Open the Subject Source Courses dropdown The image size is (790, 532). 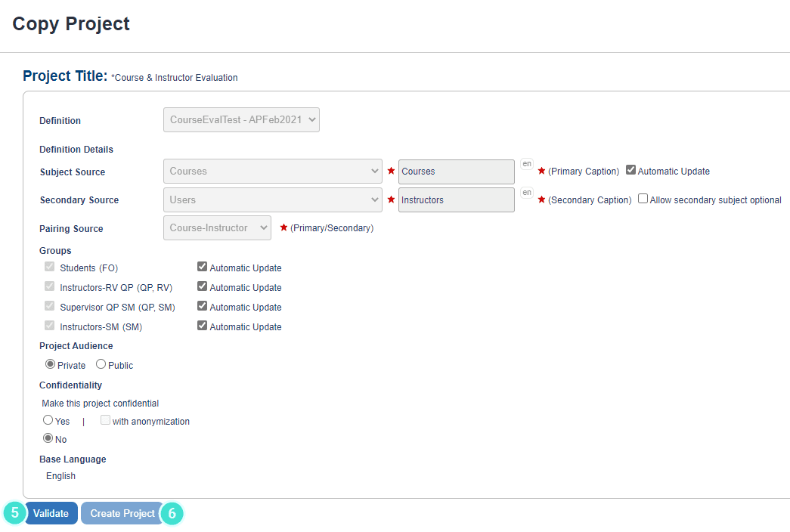273,172
